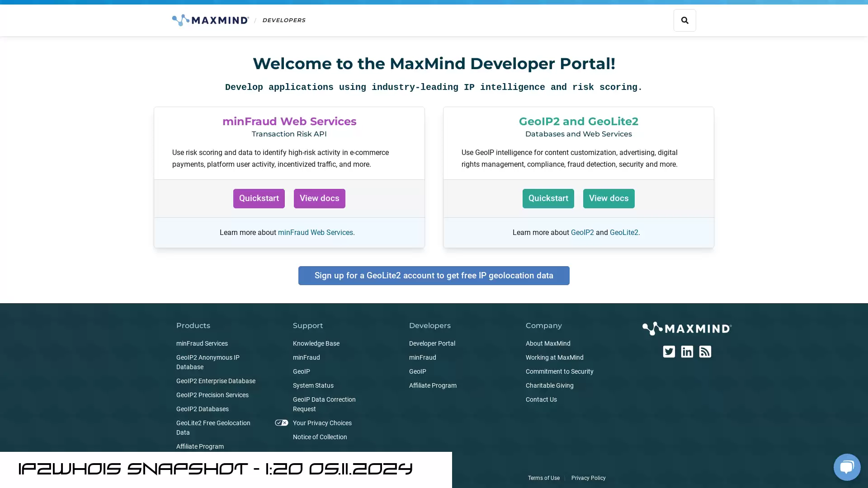Open GeoIP Data Correction Request link
The image size is (868, 488).
(x=324, y=404)
